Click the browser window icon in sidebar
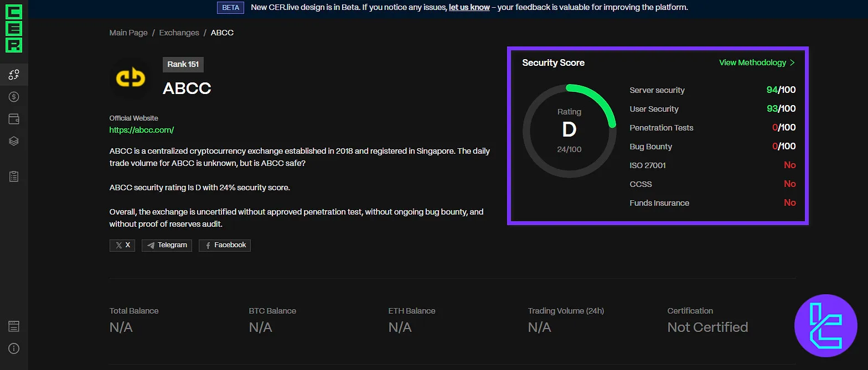Screen dimensions: 868x370 (14, 326)
